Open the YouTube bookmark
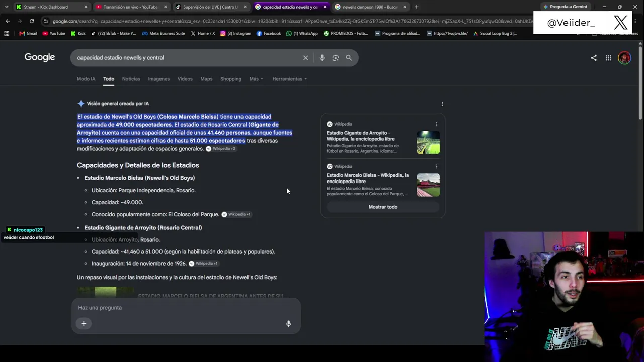The width and height of the screenshot is (644, 362). click(54, 33)
